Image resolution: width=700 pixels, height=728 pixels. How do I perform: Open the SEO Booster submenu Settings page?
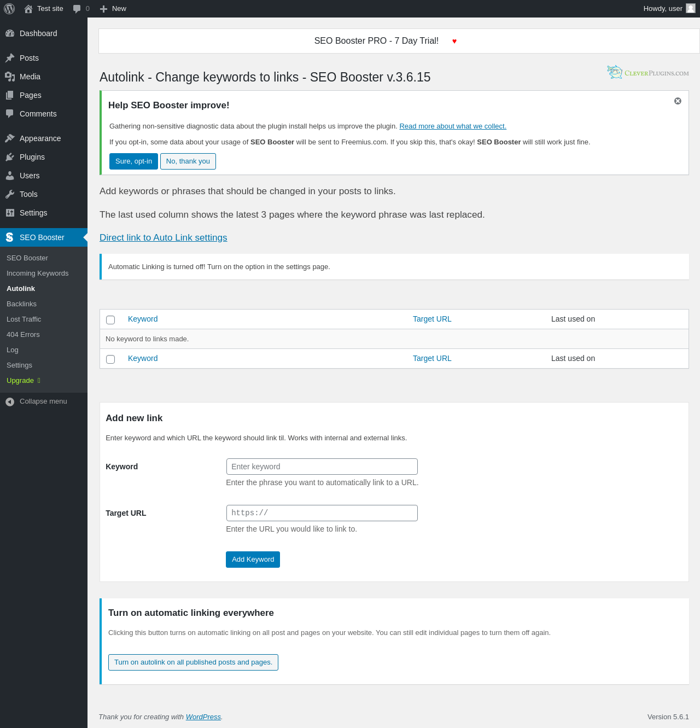click(x=20, y=365)
